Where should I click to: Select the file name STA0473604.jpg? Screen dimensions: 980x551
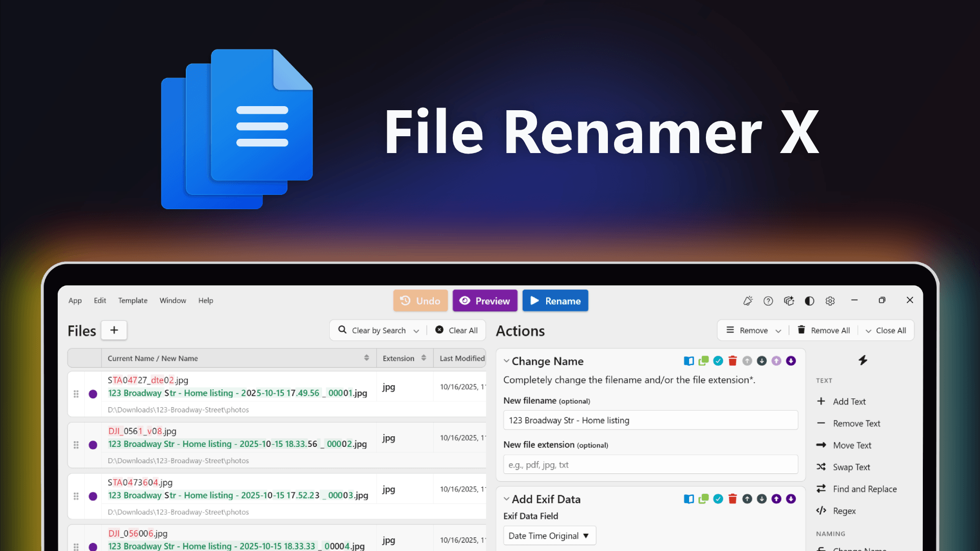pyautogui.click(x=140, y=483)
